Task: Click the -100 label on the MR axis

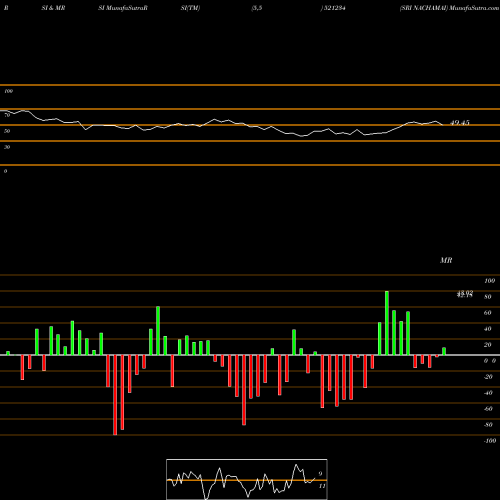Action: [490, 441]
